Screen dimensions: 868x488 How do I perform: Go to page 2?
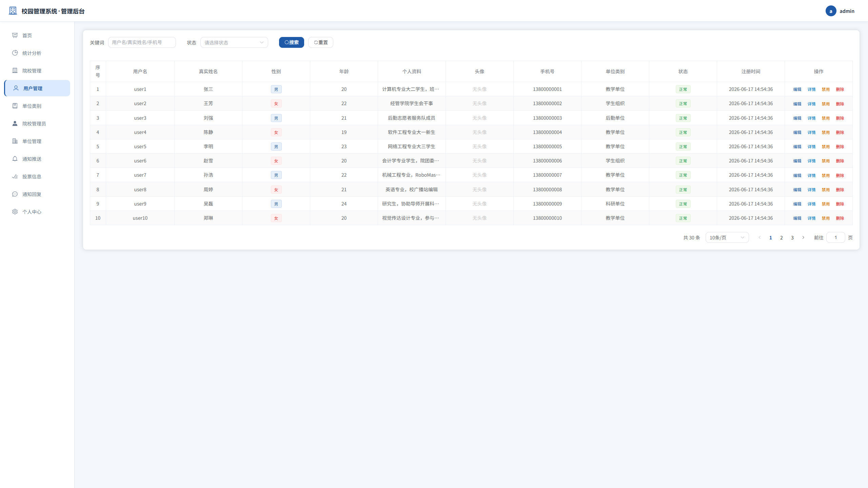point(782,237)
